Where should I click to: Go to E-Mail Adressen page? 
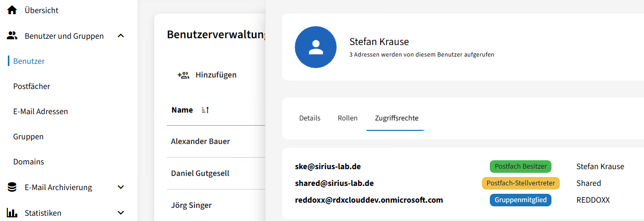41,112
